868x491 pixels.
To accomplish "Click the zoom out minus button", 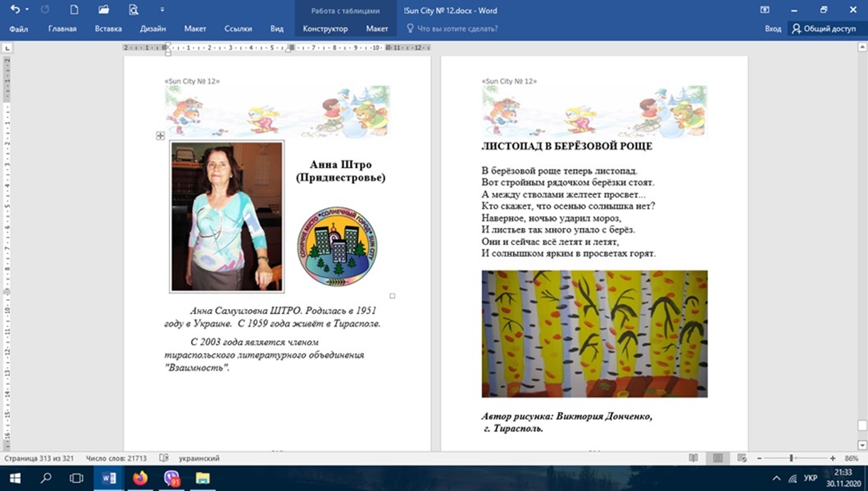I will point(760,458).
